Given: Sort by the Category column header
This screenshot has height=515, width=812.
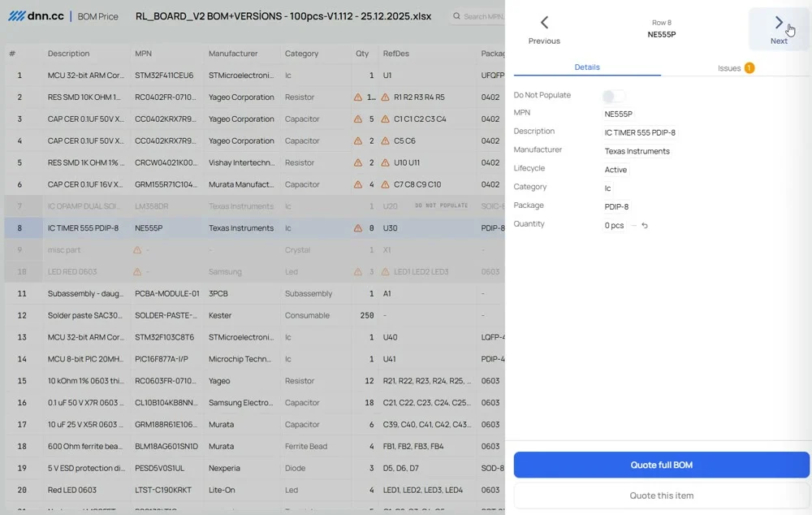Looking at the screenshot, I should click(x=301, y=54).
